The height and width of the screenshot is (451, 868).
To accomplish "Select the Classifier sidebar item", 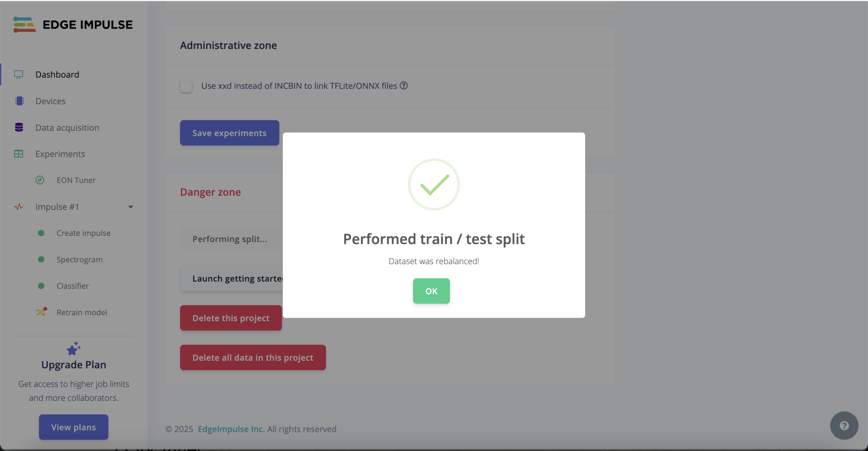I will 72,286.
